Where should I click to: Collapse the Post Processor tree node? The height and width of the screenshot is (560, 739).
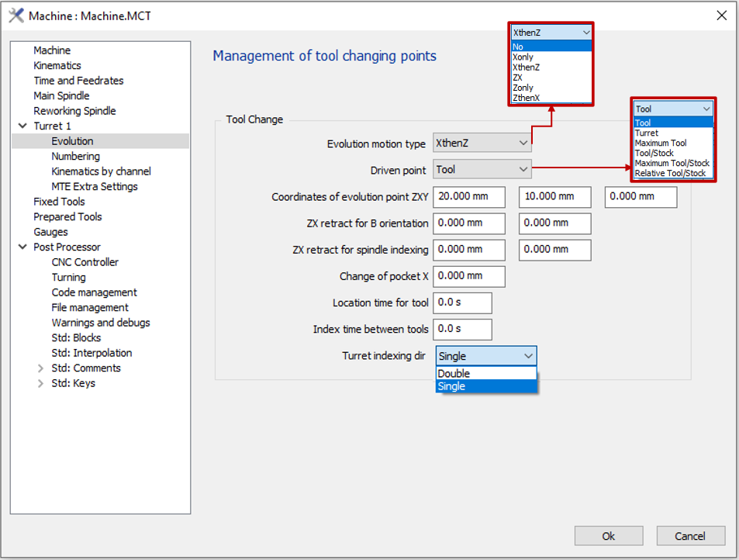22,247
